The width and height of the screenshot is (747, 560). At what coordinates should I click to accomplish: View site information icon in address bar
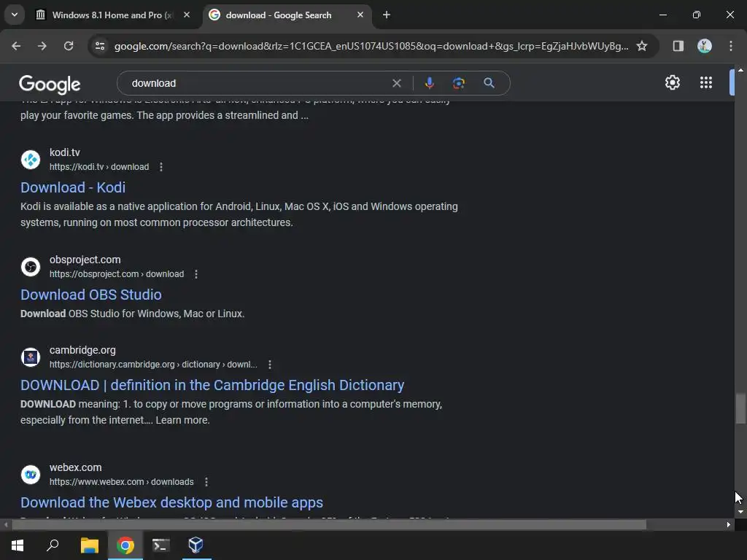(x=100, y=46)
